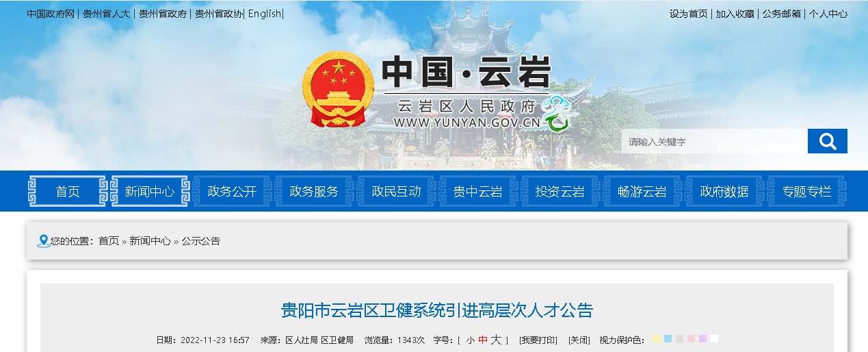Choose the yellow eye-protection color swatch
The width and height of the screenshot is (868, 352).
pyautogui.click(x=656, y=339)
